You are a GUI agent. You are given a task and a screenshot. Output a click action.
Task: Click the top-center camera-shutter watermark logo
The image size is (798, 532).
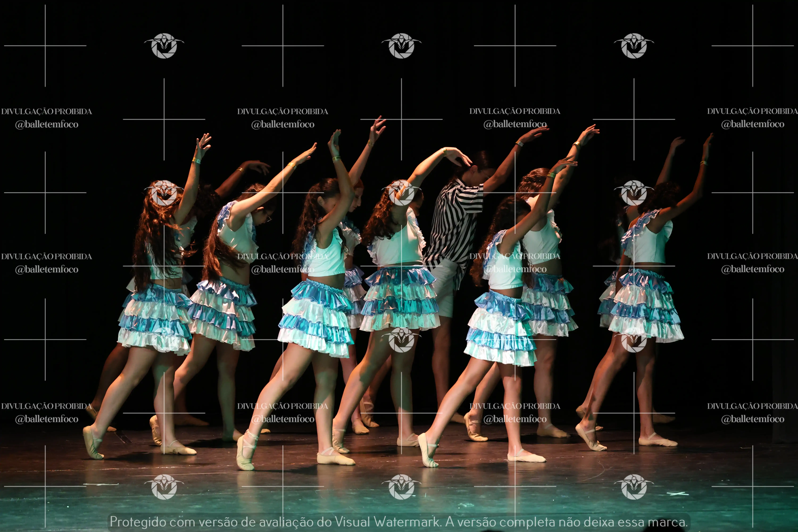401,46
